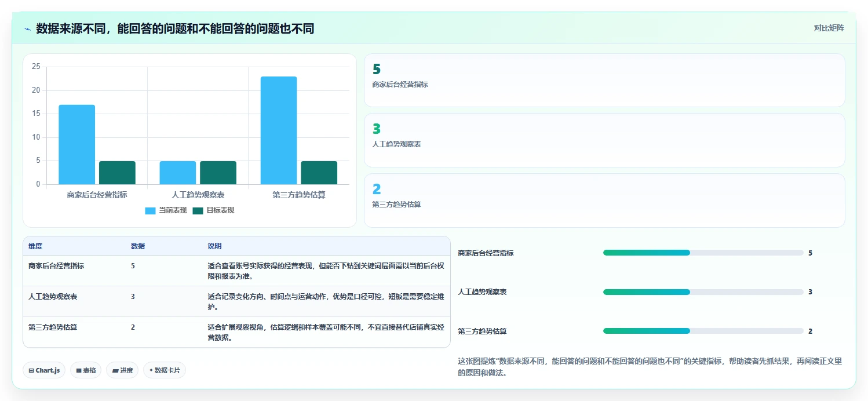Screen dimensions: 868x401
Task: Click the table value 2 in the 数据 column
Action: pos(133,327)
